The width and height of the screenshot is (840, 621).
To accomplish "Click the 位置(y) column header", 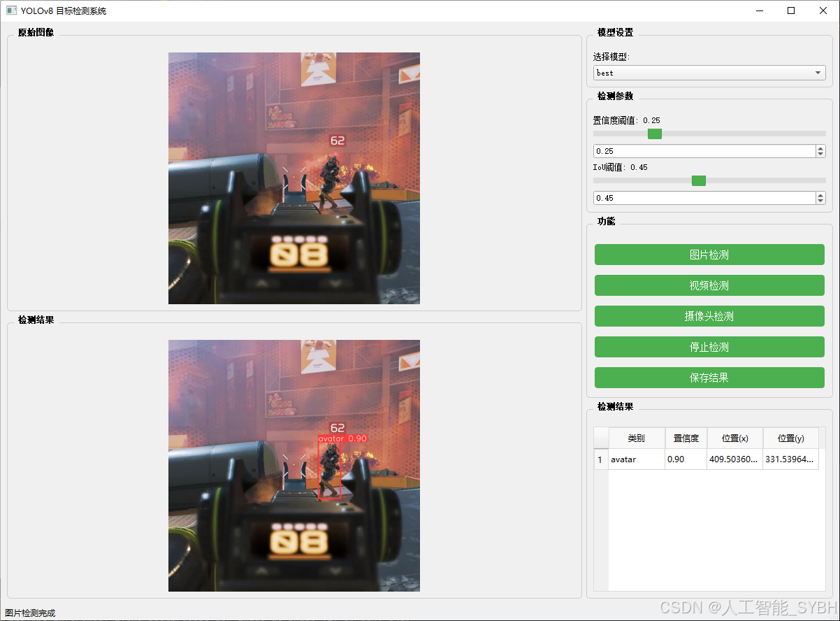I will pyautogui.click(x=791, y=438).
